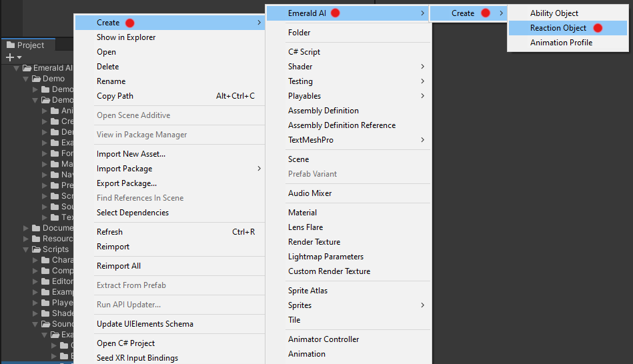Click the Project tab folder icon
This screenshot has height=364, width=633.
pos(11,45)
